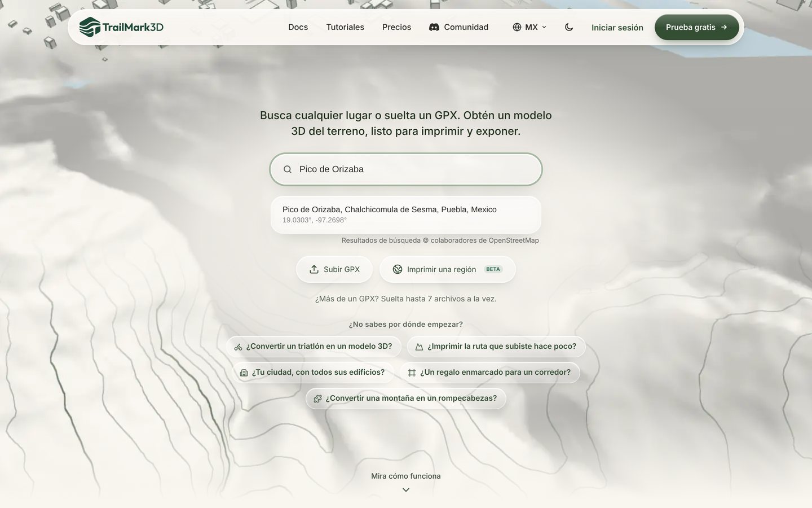Viewport: 812px width, 508px height.
Task: Go to Tutoriales
Action: pos(345,27)
